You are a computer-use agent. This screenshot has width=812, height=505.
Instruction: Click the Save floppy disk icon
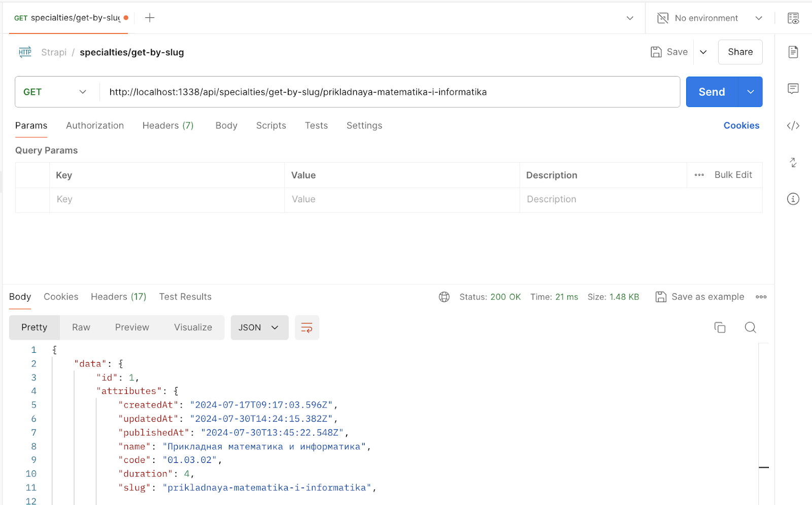click(656, 52)
